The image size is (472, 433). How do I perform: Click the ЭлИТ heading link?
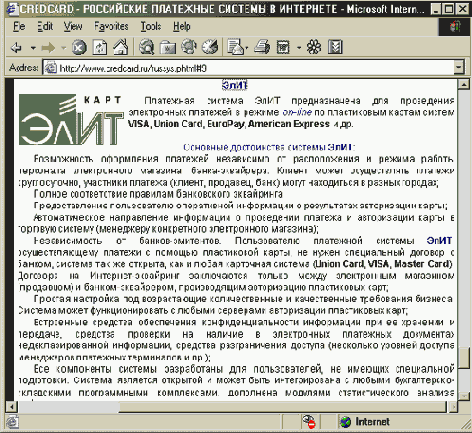[235, 85]
